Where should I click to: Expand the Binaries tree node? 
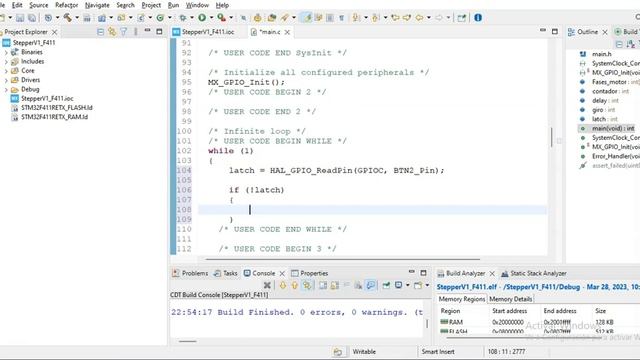click(6, 52)
